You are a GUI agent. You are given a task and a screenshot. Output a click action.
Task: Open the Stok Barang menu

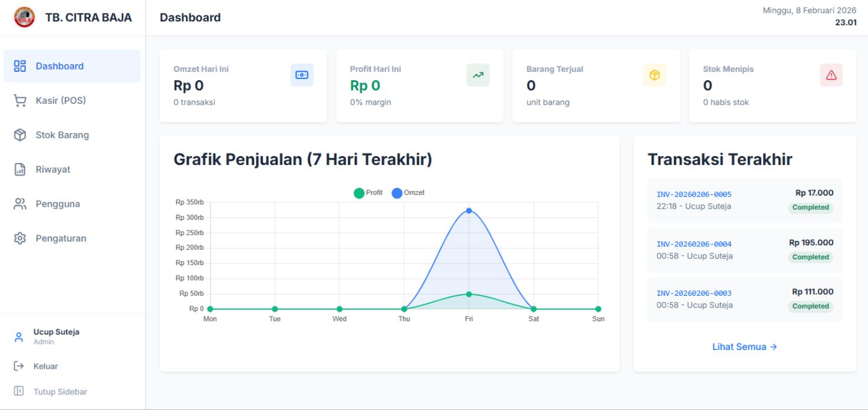(x=62, y=135)
